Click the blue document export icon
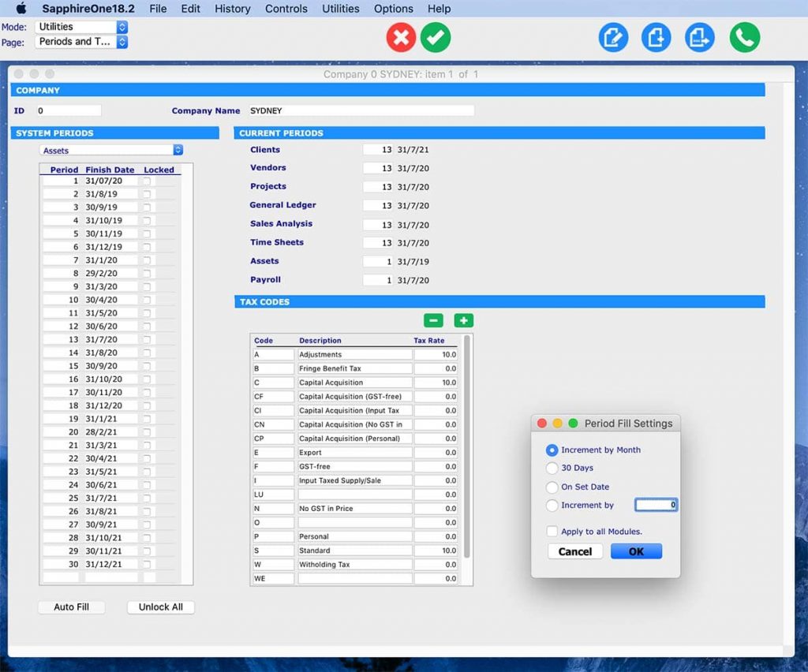The width and height of the screenshot is (808, 672). pos(699,37)
